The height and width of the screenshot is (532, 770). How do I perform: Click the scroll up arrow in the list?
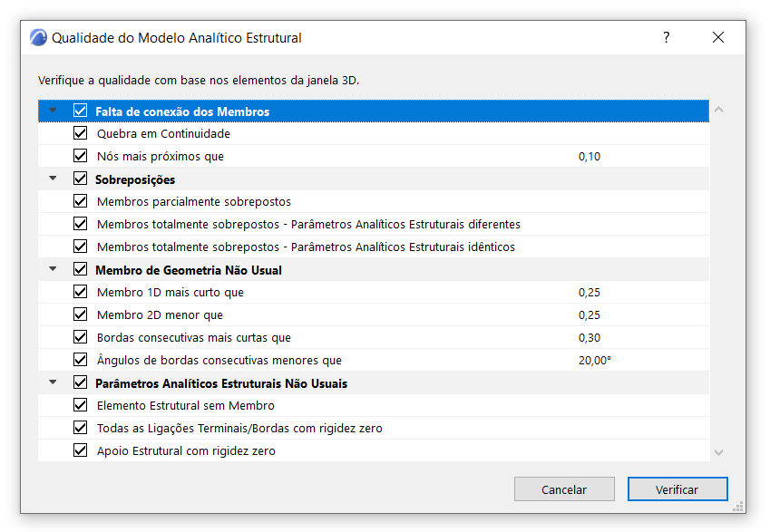point(719,110)
